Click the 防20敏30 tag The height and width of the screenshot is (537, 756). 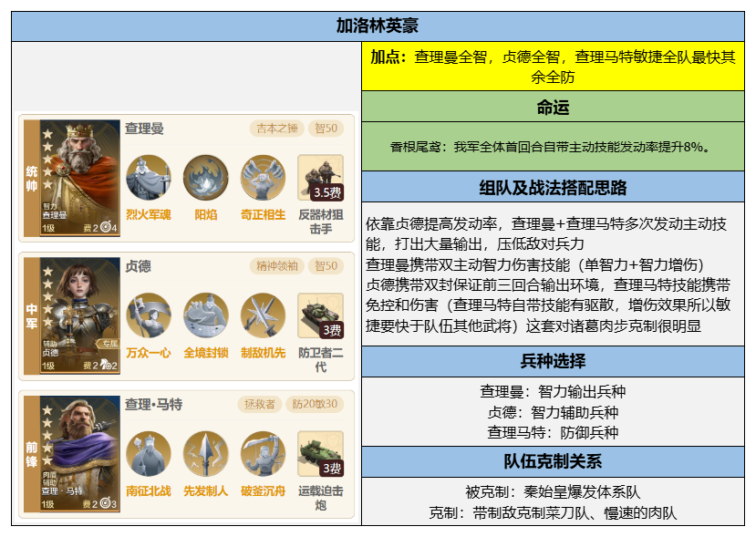point(315,404)
